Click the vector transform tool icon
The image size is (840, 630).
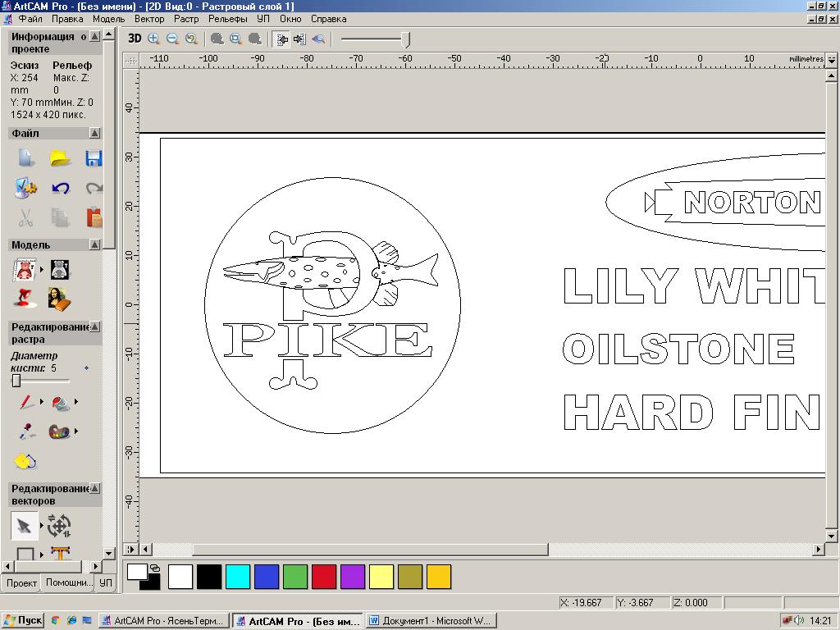tap(59, 525)
